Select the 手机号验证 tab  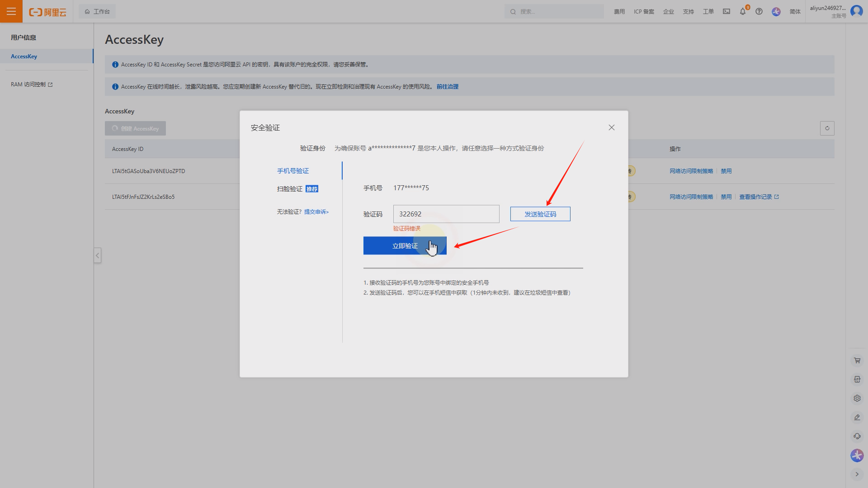coord(293,171)
